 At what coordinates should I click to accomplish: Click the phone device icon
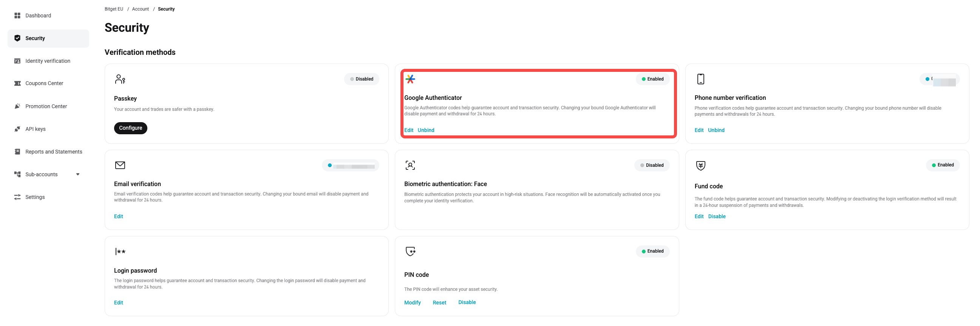pyautogui.click(x=700, y=79)
